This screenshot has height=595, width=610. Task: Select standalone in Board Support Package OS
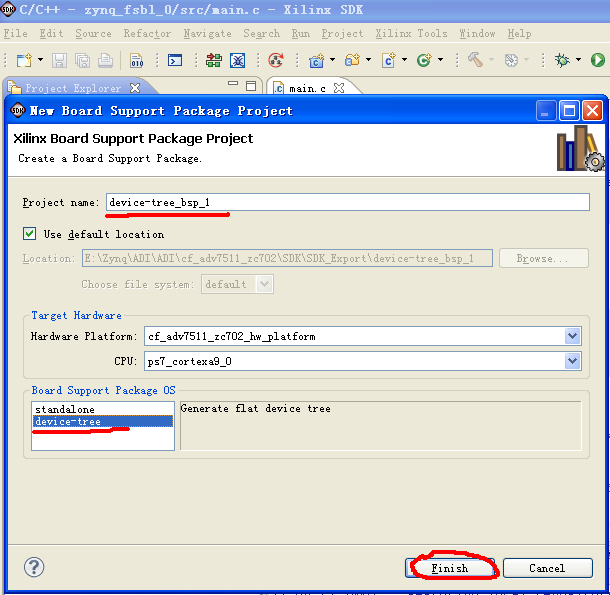(x=103, y=409)
